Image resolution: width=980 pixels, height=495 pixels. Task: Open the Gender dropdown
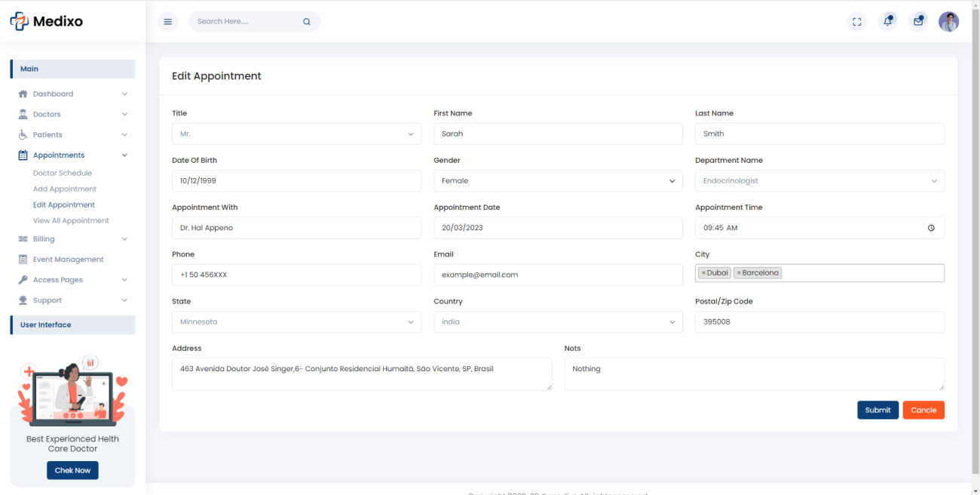pyautogui.click(x=558, y=181)
